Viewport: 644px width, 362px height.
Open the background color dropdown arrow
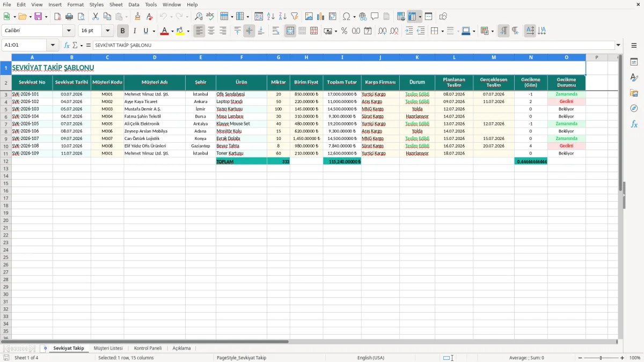pos(188,31)
